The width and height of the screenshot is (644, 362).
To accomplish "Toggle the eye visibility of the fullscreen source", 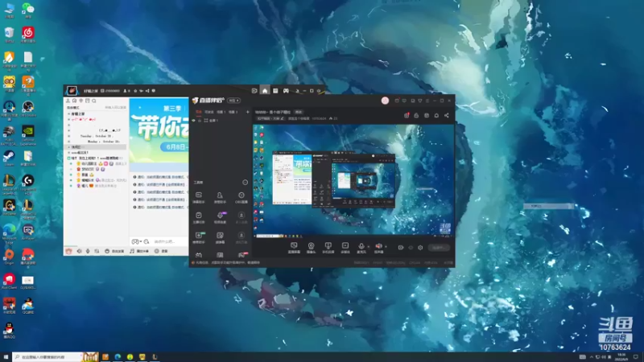I will [194, 121].
